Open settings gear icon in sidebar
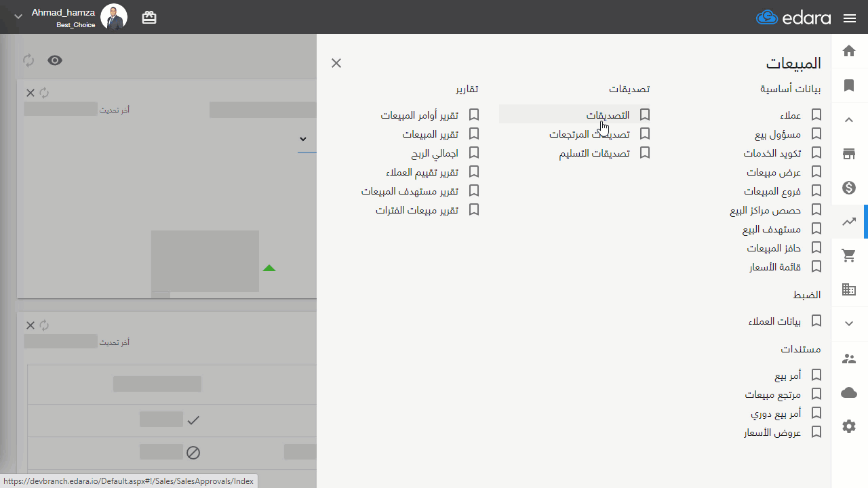The height and width of the screenshot is (488, 868). [848, 426]
